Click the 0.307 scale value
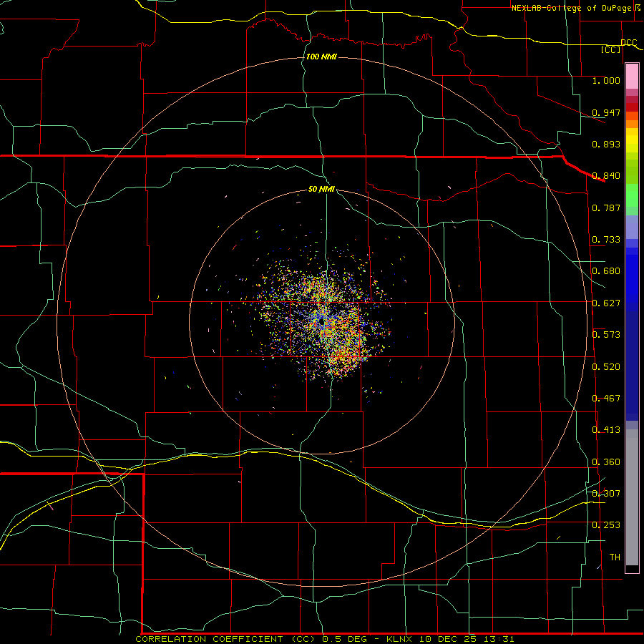 point(606,494)
